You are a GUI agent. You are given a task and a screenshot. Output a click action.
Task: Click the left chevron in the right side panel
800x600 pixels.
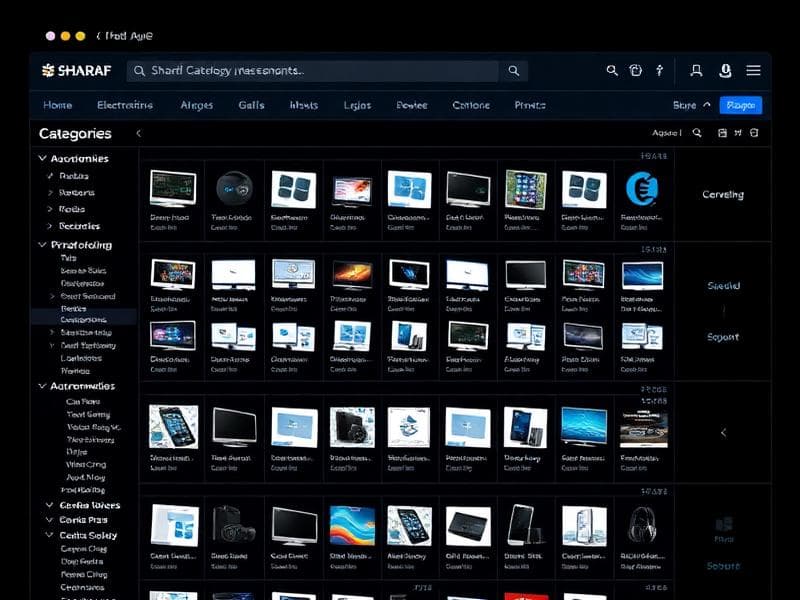tap(723, 433)
